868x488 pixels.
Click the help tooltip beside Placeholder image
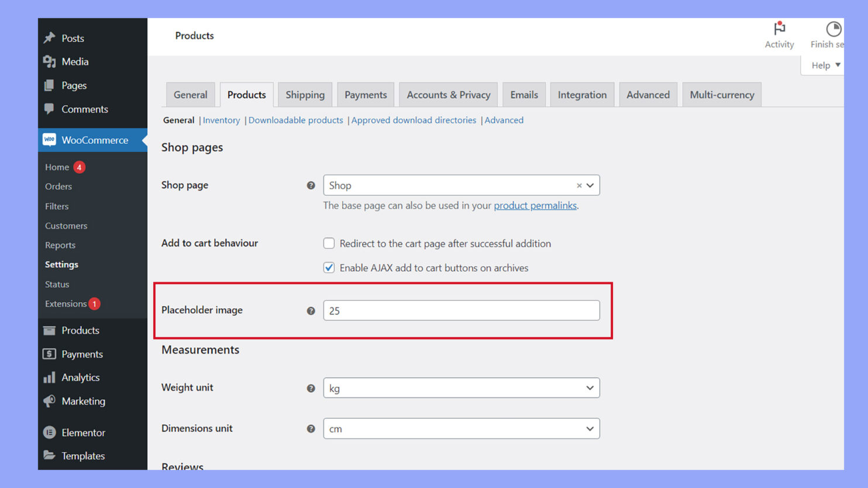point(311,311)
